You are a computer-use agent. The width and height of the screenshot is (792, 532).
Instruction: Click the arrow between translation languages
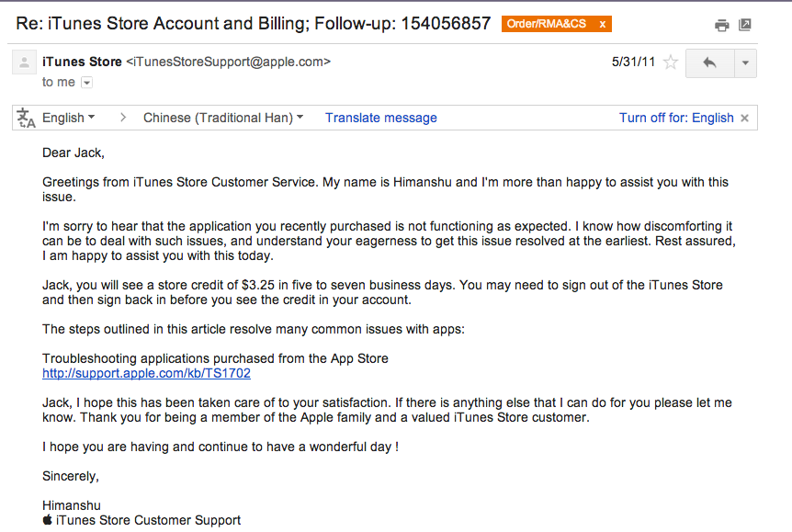(x=123, y=118)
